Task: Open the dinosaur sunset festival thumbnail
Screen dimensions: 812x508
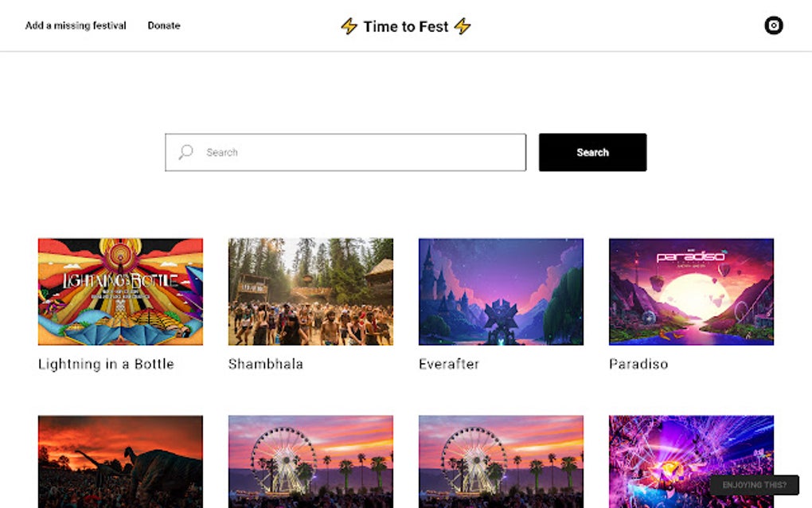Action: (x=120, y=461)
